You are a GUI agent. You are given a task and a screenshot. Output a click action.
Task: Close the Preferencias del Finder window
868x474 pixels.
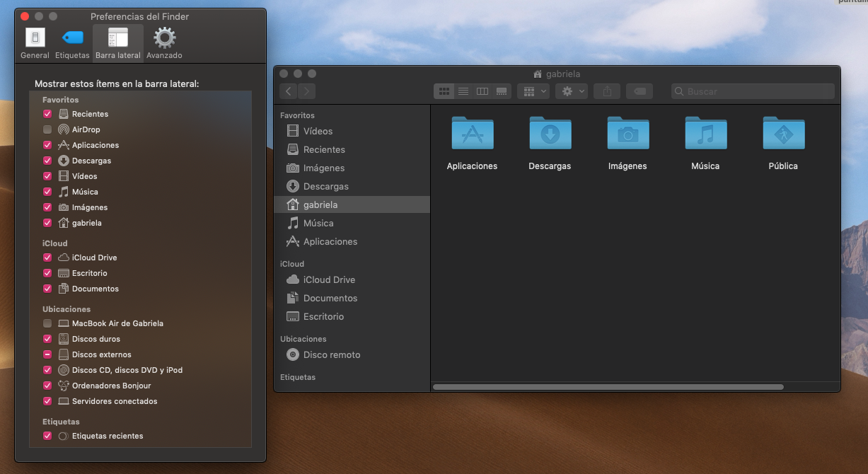coord(25,16)
